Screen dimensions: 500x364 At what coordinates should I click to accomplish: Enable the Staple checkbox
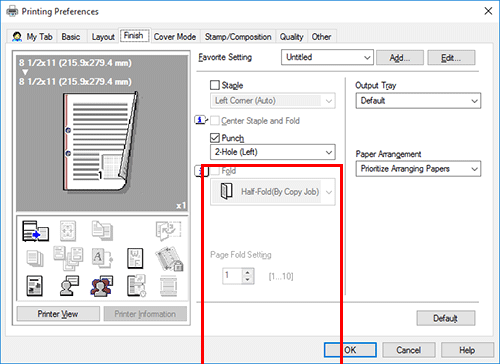tap(215, 85)
